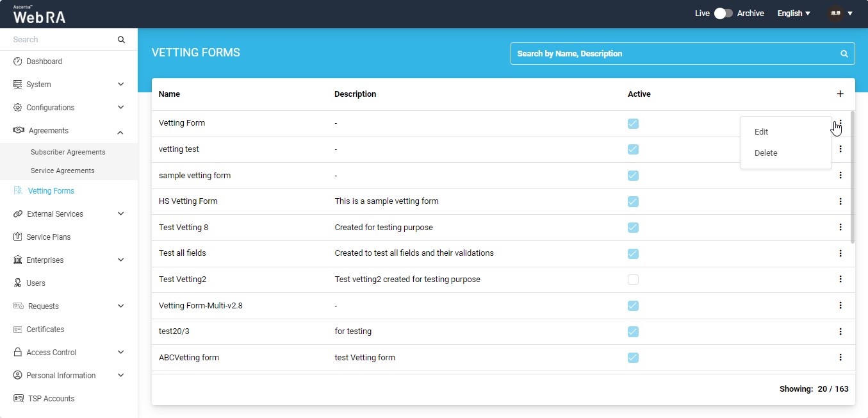Expand the External Services section
The width and height of the screenshot is (868, 418).
click(x=121, y=214)
